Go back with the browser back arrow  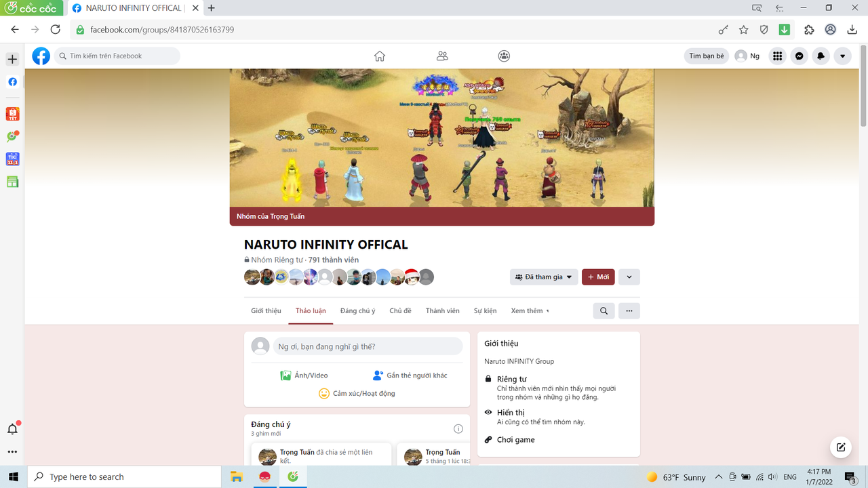coord(15,30)
